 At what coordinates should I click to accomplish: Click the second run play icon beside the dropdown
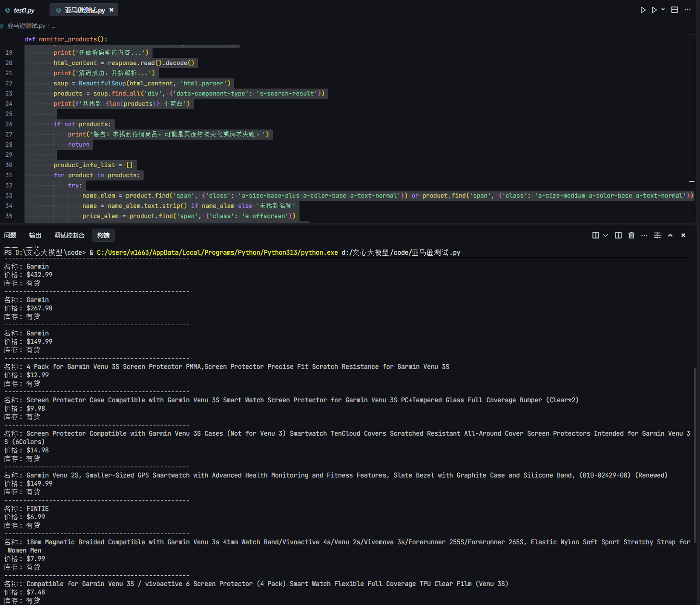(654, 10)
